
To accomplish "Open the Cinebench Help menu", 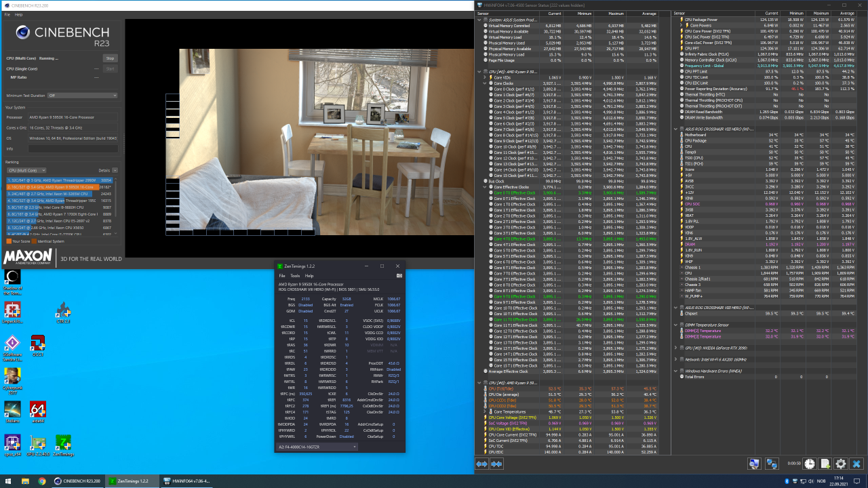I will (18, 14).
